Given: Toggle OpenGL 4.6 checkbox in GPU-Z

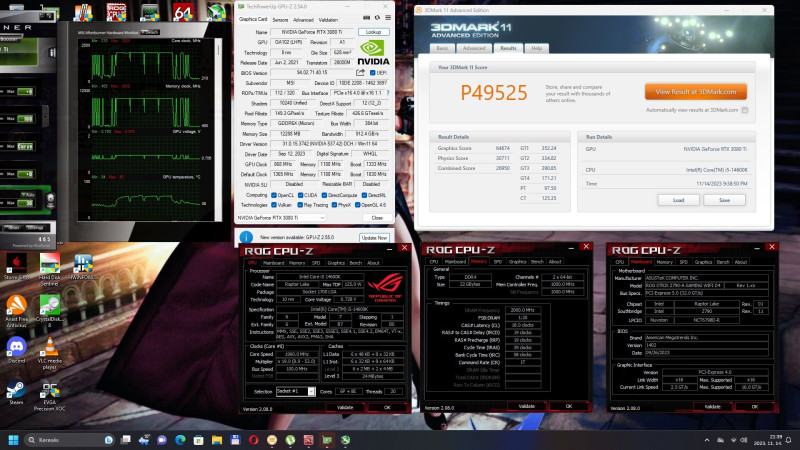Looking at the screenshot, I should (x=358, y=205).
